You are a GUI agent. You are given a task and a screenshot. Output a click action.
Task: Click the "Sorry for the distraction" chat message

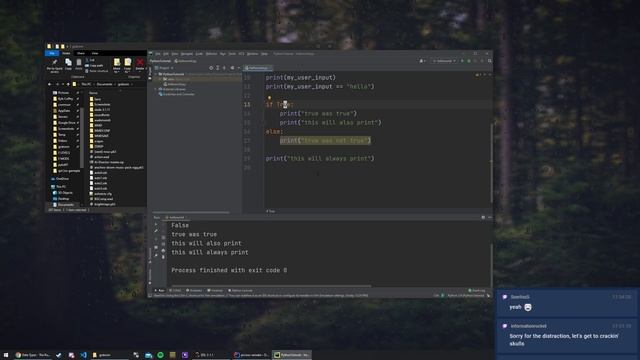[x=567, y=336]
